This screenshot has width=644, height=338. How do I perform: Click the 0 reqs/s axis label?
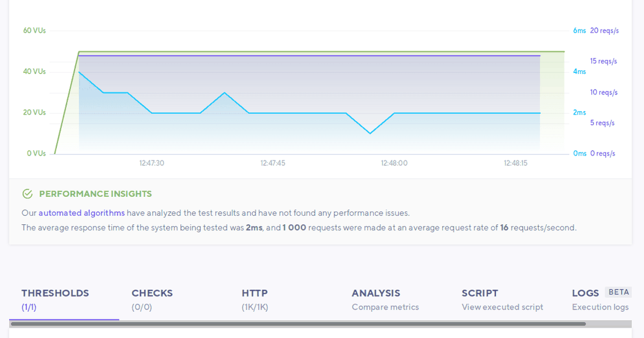coord(603,153)
